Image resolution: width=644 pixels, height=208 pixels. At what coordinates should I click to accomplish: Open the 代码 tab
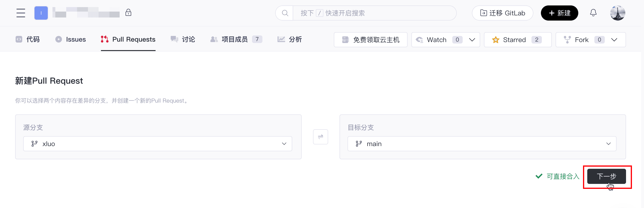click(x=28, y=39)
